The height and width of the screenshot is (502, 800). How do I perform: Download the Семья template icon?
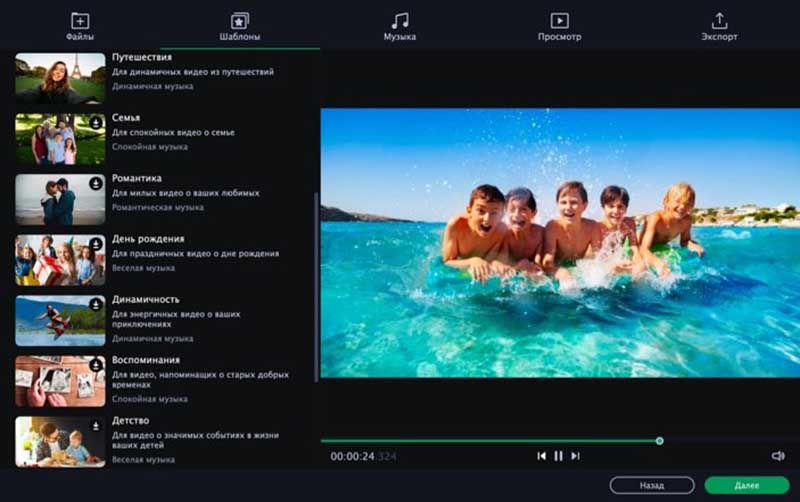(96, 123)
